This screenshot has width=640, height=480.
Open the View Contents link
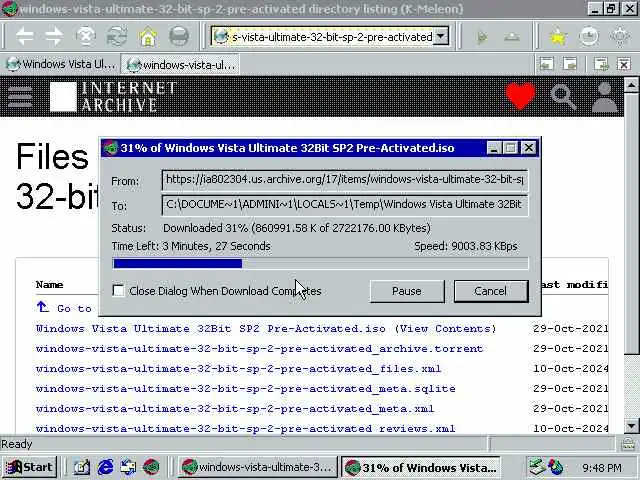[445, 329]
